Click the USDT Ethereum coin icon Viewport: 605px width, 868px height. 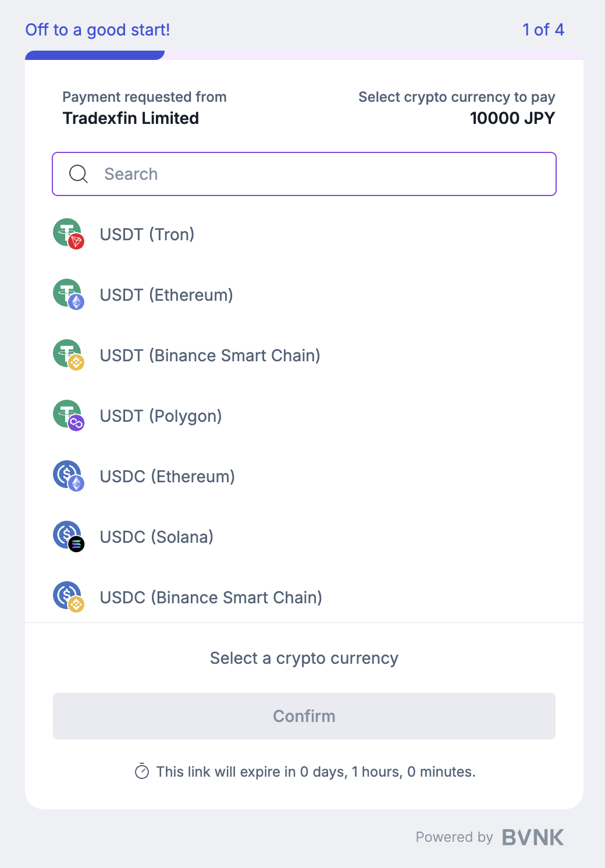[69, 294]
